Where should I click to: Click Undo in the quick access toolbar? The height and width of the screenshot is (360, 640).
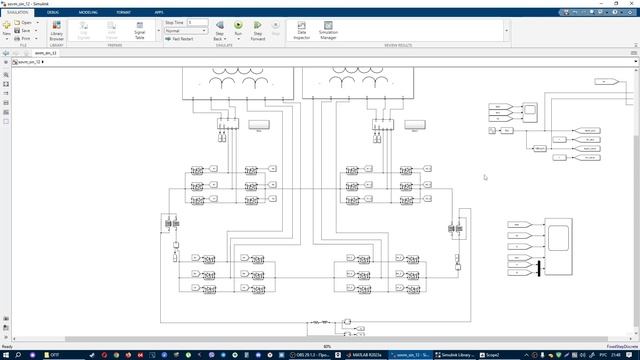point(575,12)
